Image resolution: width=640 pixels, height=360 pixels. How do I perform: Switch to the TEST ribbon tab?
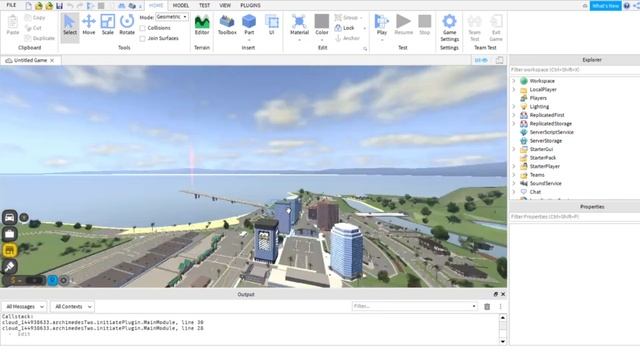[204, 5]
